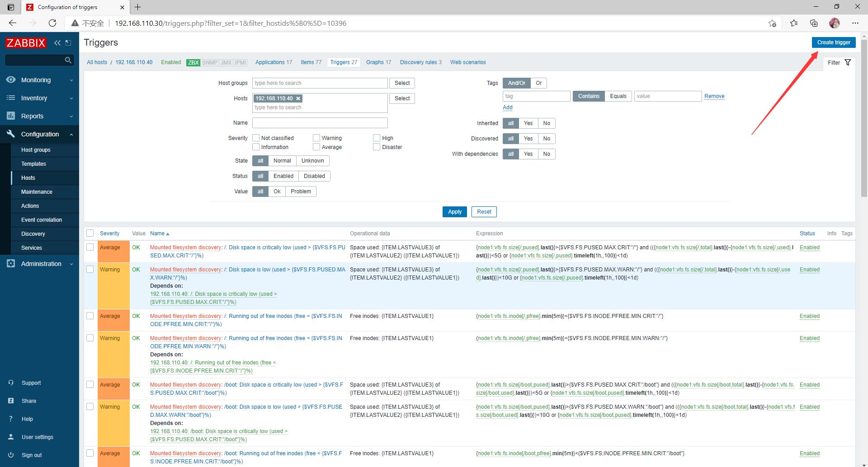Click the tag name input field

pos(536,96)
